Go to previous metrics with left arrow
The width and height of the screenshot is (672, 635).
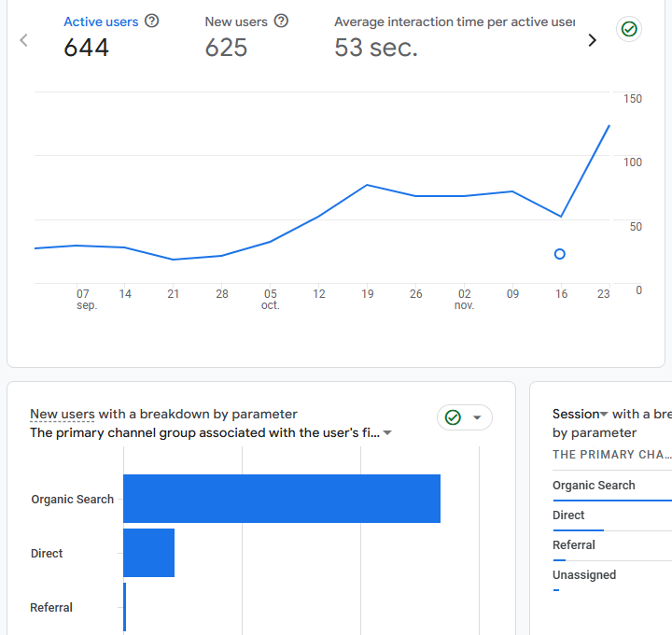pyautogui.click(x=24, y=40)
